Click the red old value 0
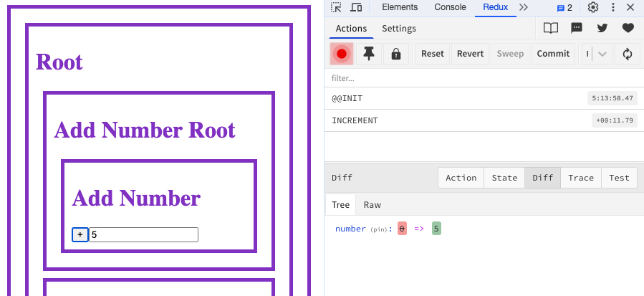This screenshot has width=644, height=296. click(x=402, y=229)
